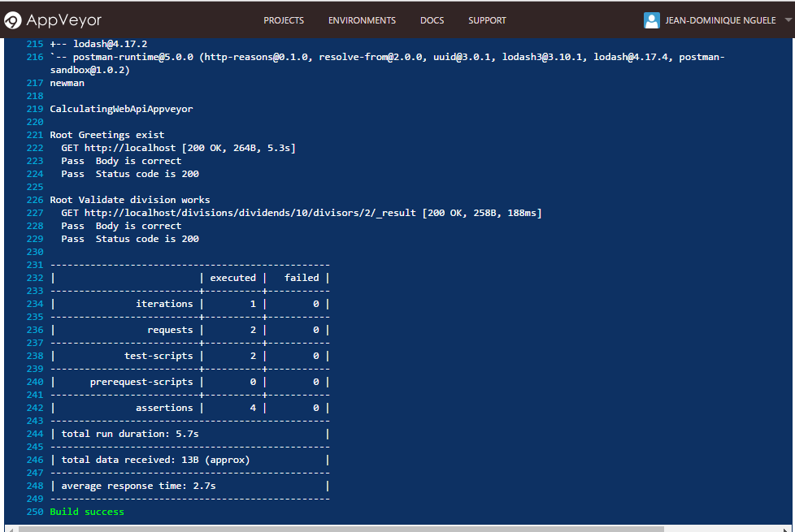Image resolution: width=795 pixels, height=532 pixels.
Task: Select log line number 250
Action: click(35, 512)
